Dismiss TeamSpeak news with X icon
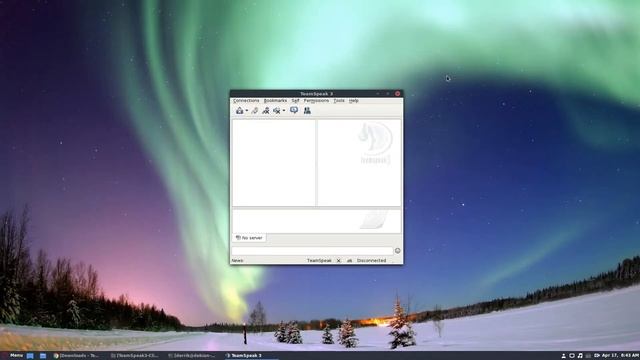The image size is (640, 360). [x=338, y=260]
